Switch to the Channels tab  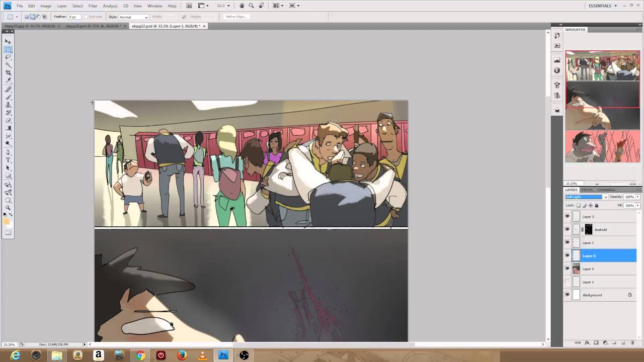[606, 190]
